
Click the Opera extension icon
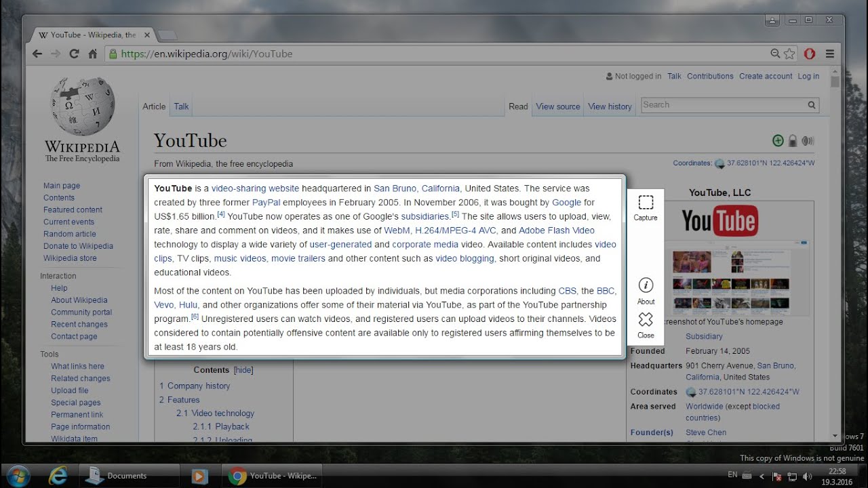(x=809, y=54)
